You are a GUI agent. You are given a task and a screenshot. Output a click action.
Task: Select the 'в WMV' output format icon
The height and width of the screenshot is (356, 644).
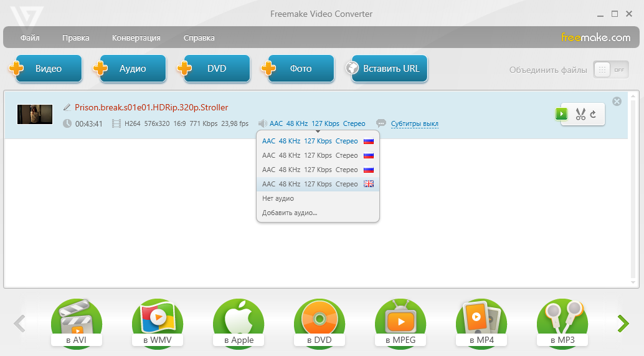(x=157, y=322)
